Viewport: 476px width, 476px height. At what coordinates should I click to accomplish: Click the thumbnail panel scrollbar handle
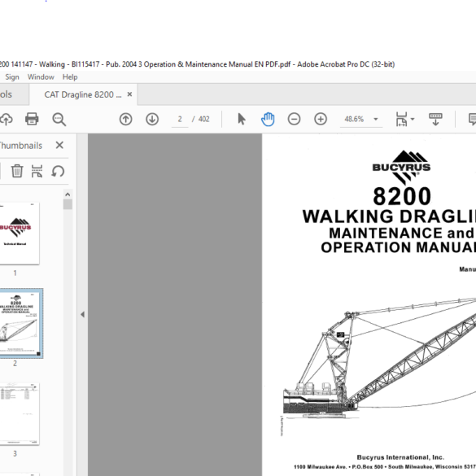click(x=68, y=204)
